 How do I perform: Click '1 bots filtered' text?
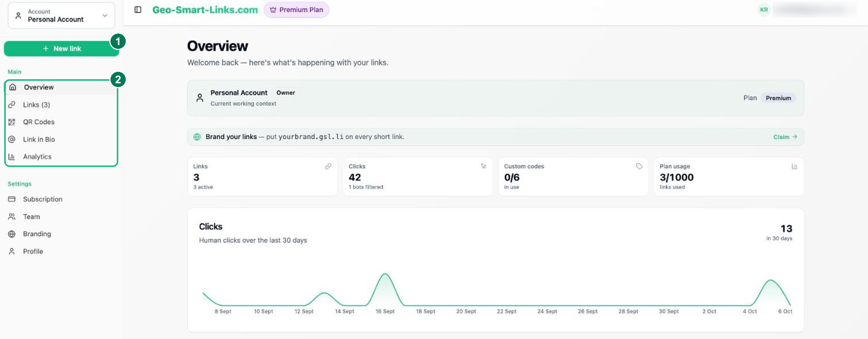click(366, 187)
